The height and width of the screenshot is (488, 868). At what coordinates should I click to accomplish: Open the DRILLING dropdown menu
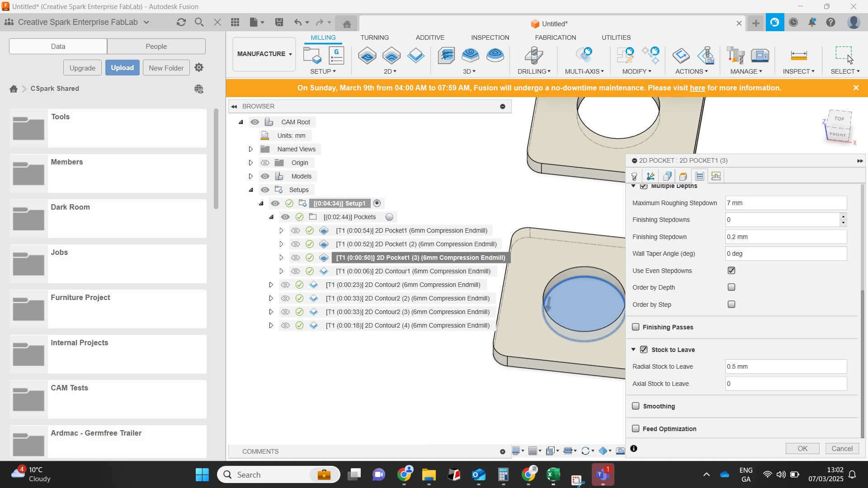click(534, 71)
